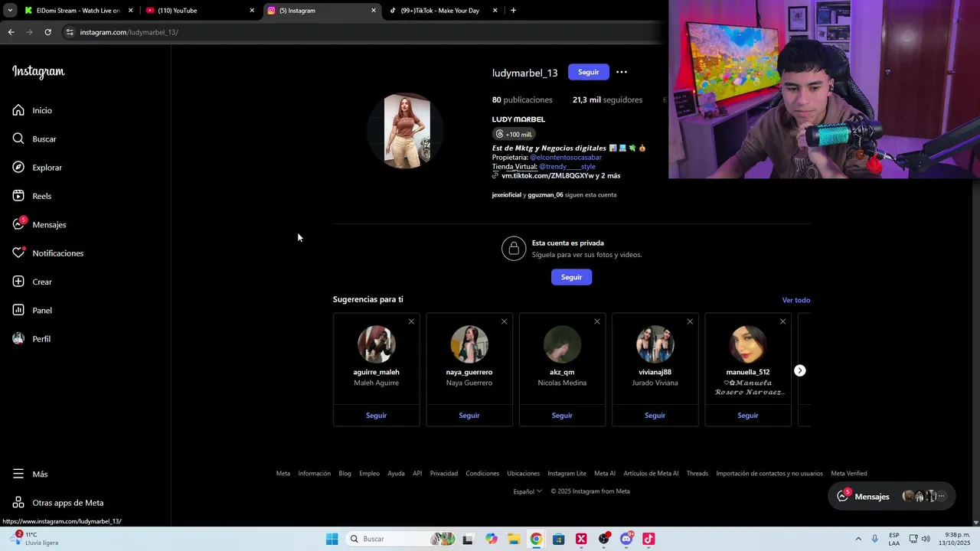Reload the page in browser
Screen dimensions: 980x551
47,32
